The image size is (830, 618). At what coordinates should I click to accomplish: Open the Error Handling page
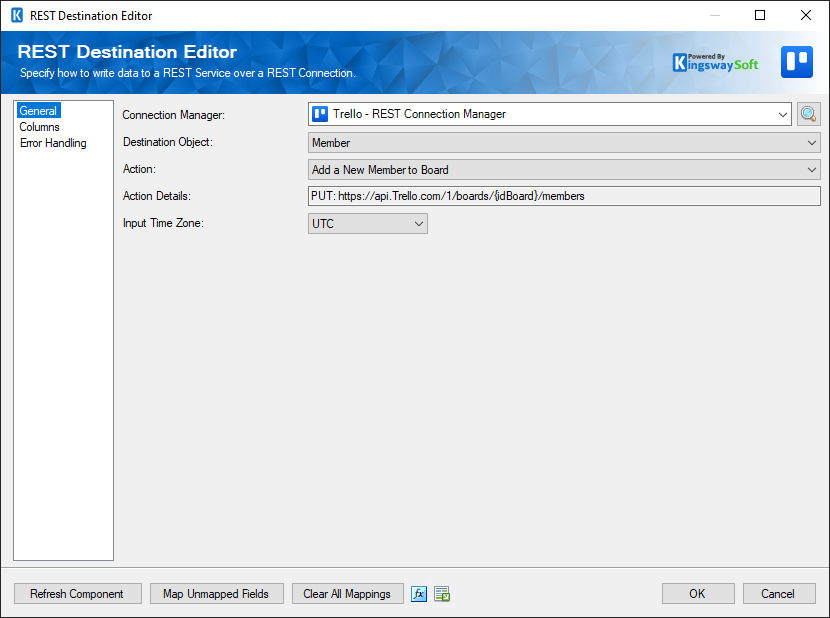click(x=53, y=143)
